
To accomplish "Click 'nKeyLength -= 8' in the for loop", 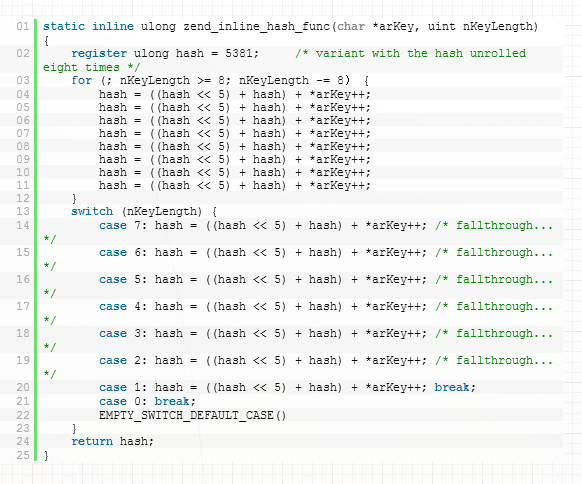I will pyautogui.click(x=292, y=80).
